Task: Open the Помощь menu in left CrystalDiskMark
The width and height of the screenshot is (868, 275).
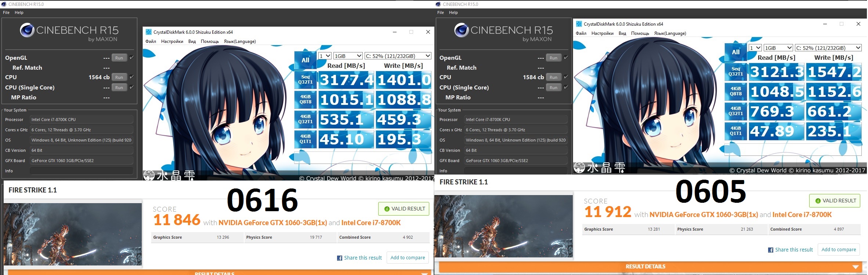Action: 210,41
